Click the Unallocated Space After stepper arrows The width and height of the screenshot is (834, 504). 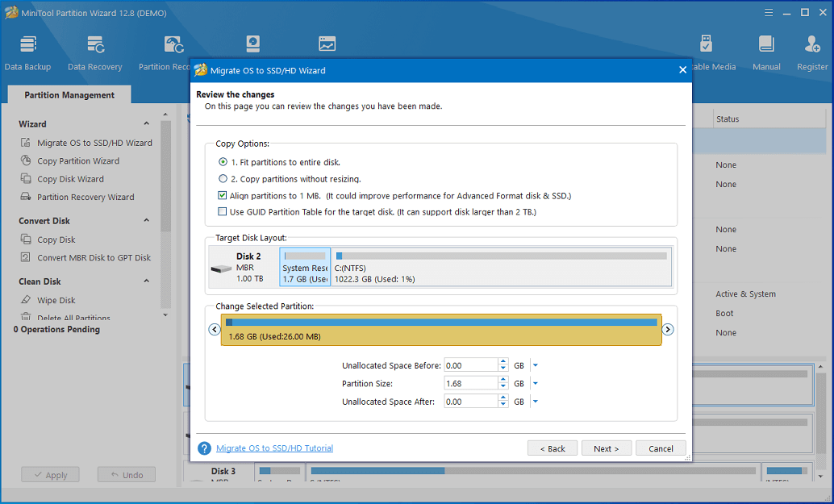(x=503, y=401)
